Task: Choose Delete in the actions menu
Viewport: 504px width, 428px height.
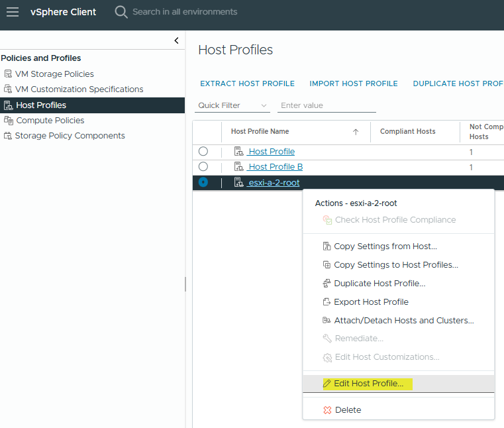Action: (399, 410)
